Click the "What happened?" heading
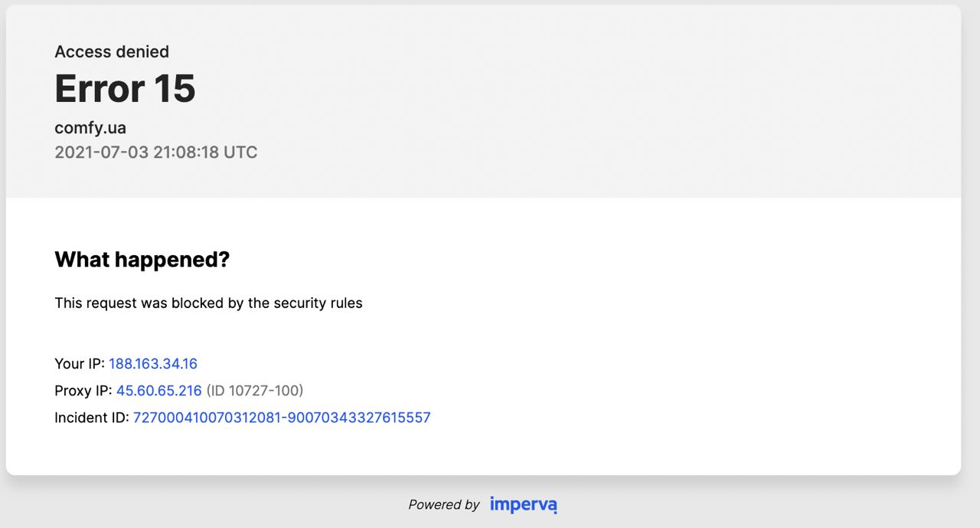Screen dimensions: 980x528 pyautogui.click(x=142, y=260)
